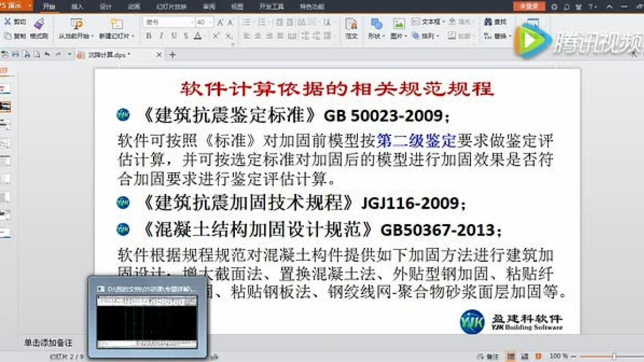This screenshot has height=362, width=644.
Task: Click the Copy (复制) icon
Action: (x=8, y=35)
